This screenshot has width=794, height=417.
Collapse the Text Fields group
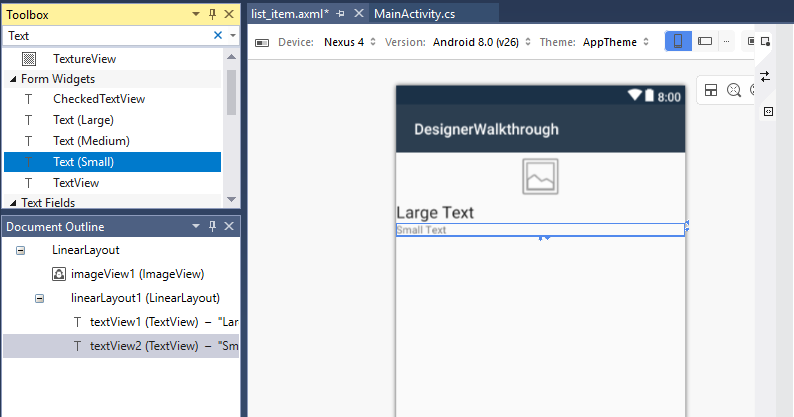[13, 203]
